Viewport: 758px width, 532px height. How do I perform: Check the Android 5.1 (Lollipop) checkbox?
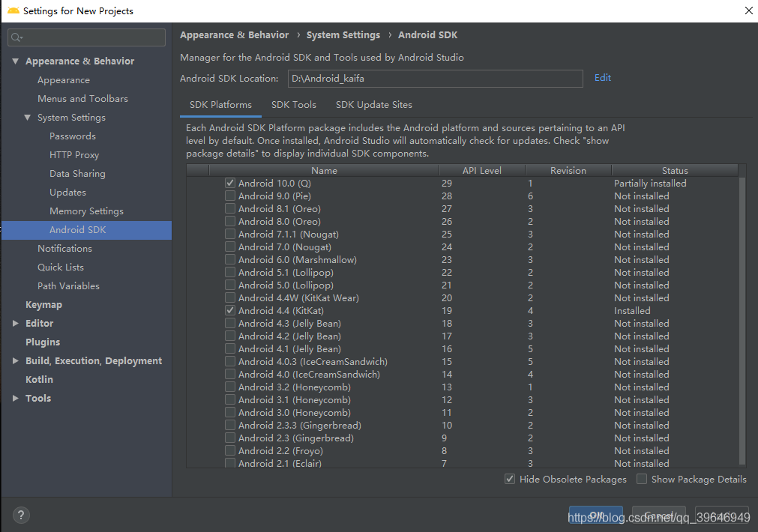pyautogui.click(x=230, y=272)
